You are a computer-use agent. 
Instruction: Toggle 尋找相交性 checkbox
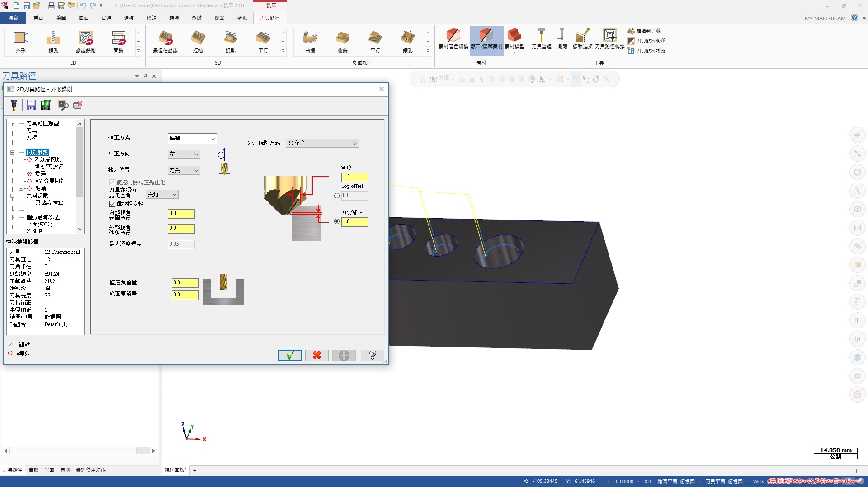click(113, 204)
